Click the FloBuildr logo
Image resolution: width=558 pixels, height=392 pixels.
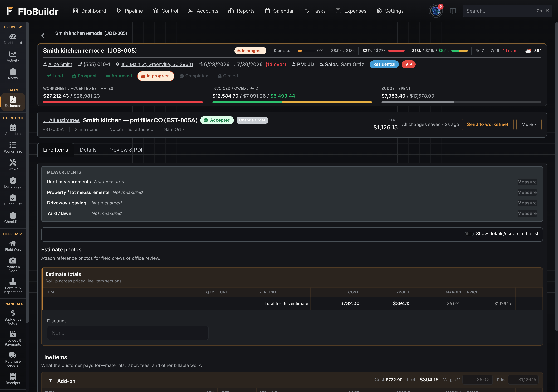pyautogui.click(x=32, y=11)
